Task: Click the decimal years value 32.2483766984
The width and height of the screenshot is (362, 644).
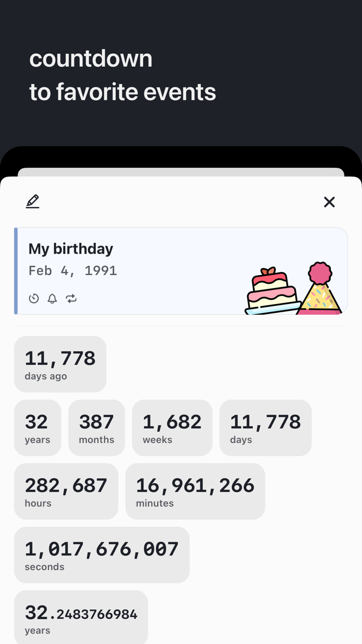Action: coord(81,618)
